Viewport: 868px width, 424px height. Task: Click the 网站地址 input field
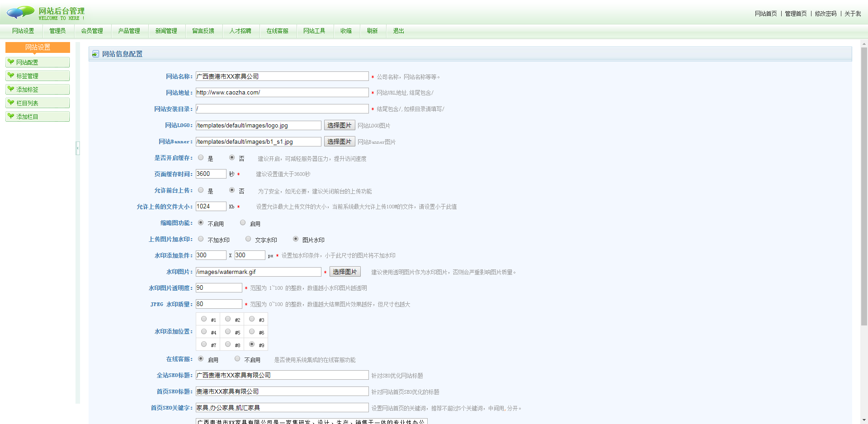click(x=282, y=93)
